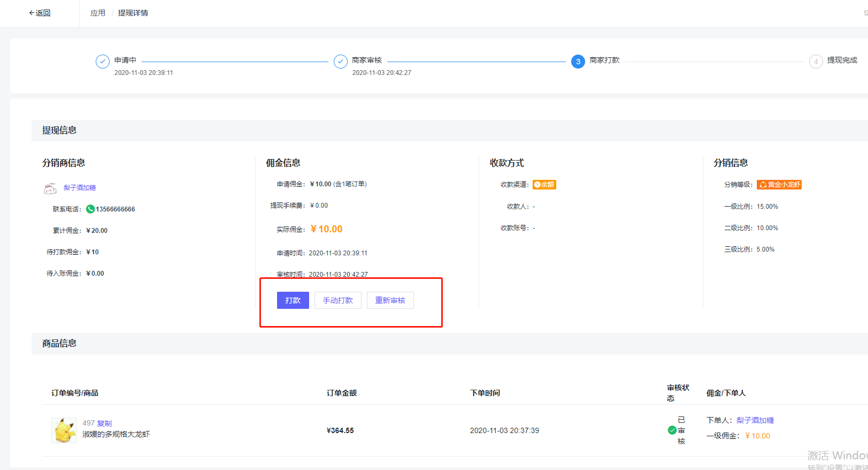
Task: Click step 4 提现完成 circle
Action: pyautogui.click(x=816, y=62)
